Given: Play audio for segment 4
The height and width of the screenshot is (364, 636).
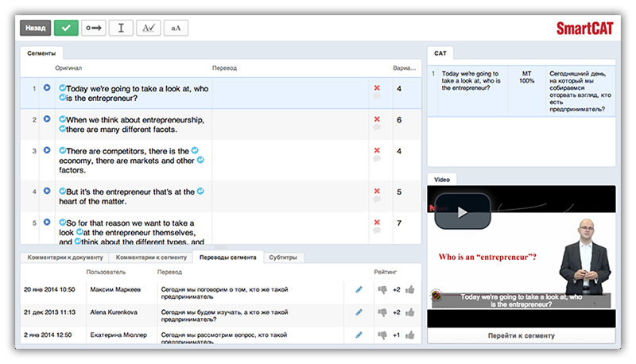Looking at the screenshot, I should (47, 191).
